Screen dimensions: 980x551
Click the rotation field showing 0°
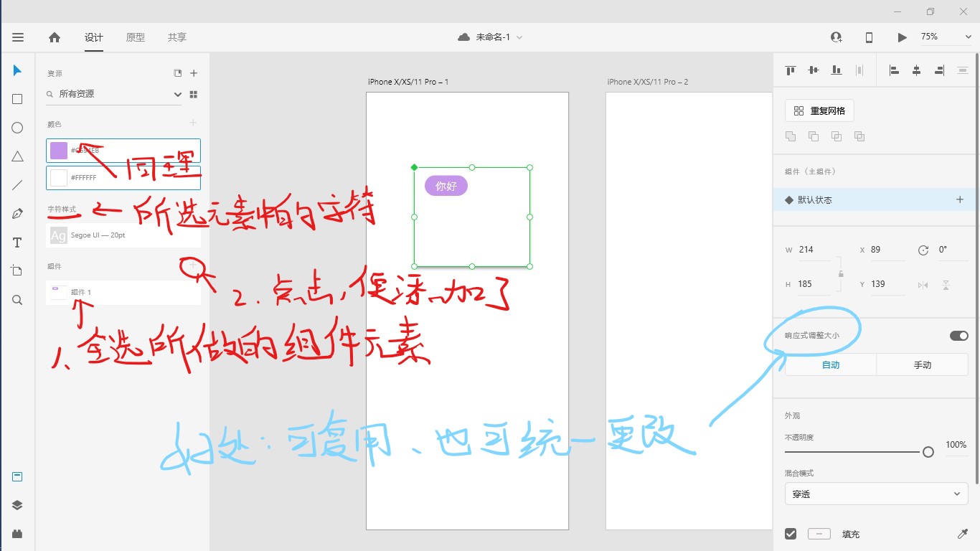(x=952, y=250)
